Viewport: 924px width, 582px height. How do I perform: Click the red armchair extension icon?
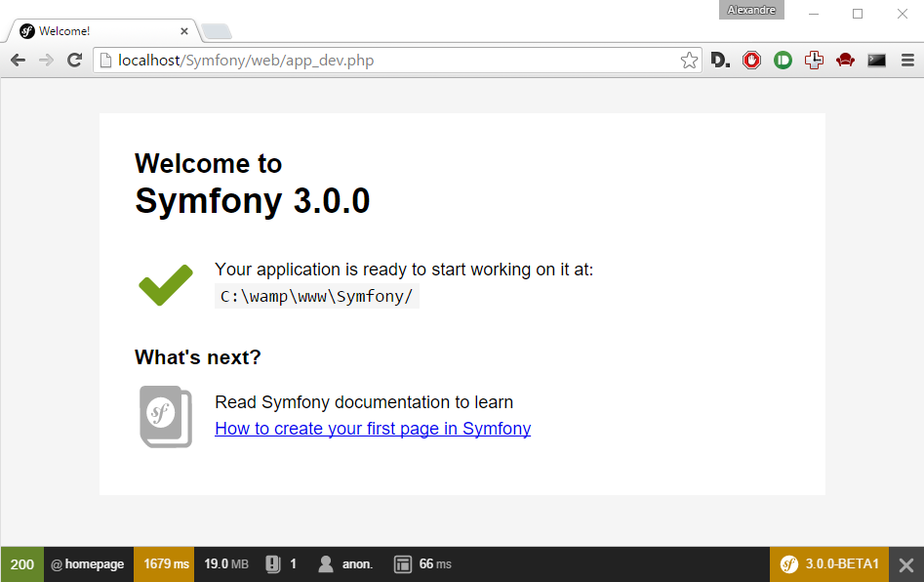845,61
